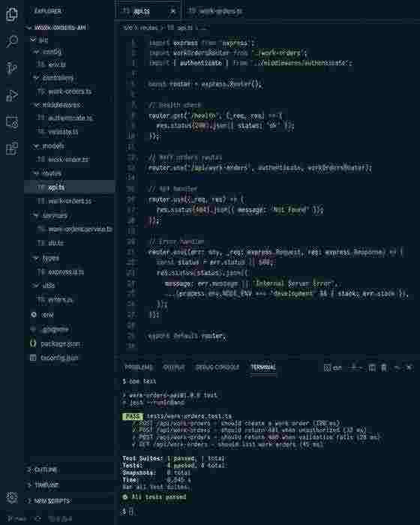Maximize the panel with chevron icon

pos(397,367)
